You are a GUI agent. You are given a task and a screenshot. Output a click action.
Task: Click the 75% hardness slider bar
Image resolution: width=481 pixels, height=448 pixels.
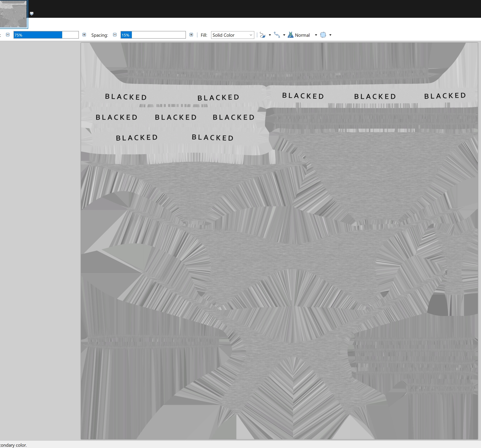click(46, 35)
